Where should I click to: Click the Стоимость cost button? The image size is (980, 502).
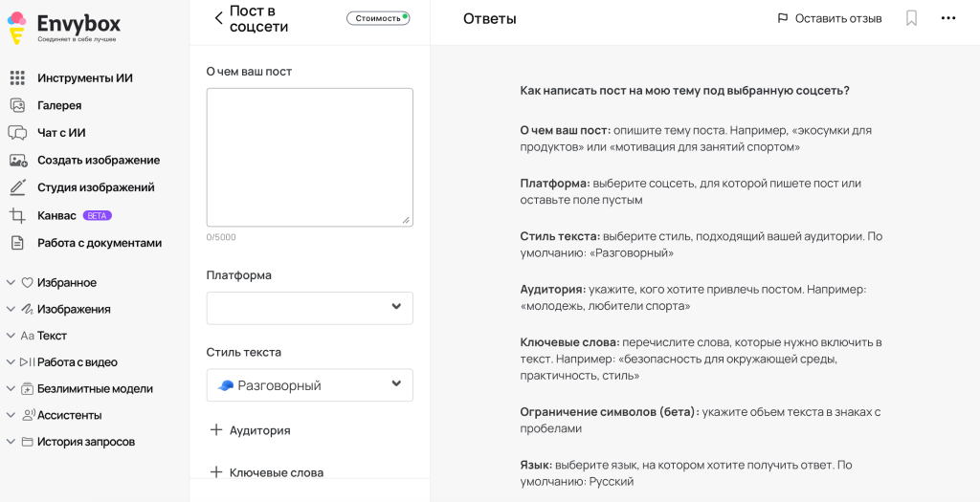pyautogui.click(x=378, y=18)
